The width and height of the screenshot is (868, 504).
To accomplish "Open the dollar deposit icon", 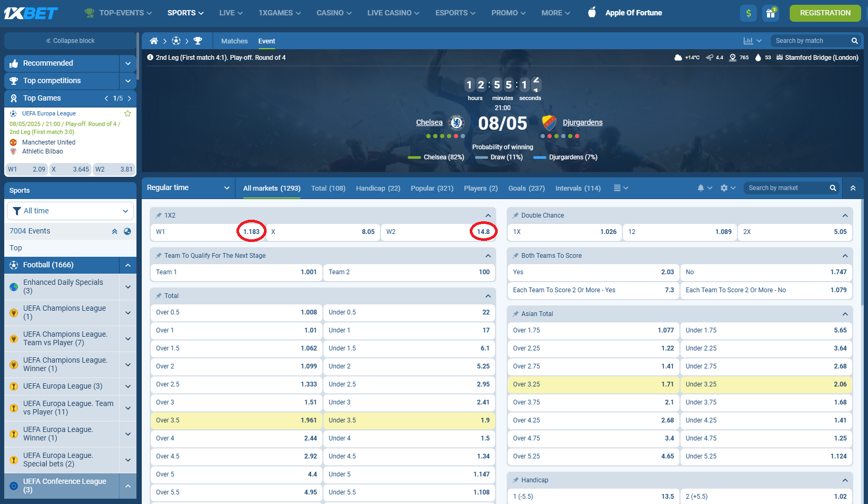I will point(748,13).
